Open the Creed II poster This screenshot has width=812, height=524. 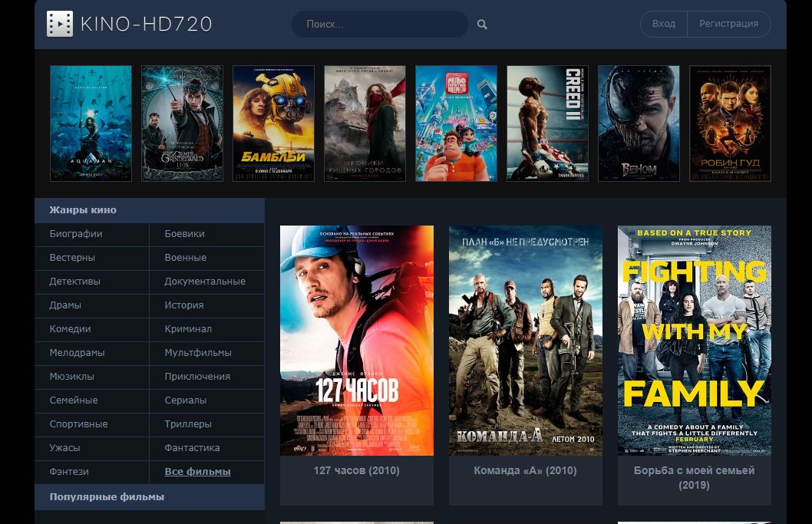[x=547, y=124]
